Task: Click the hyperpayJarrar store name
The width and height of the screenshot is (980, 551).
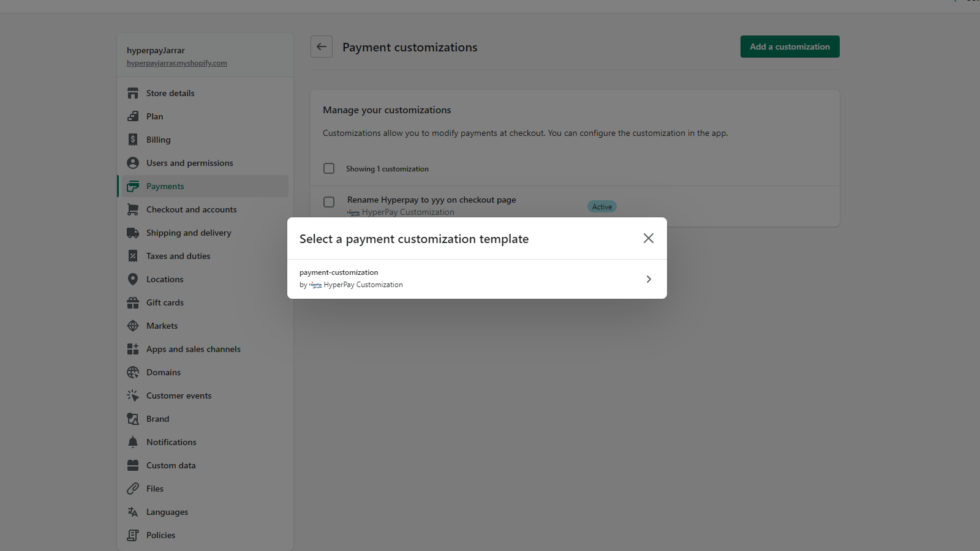Action: pos(156,50)
